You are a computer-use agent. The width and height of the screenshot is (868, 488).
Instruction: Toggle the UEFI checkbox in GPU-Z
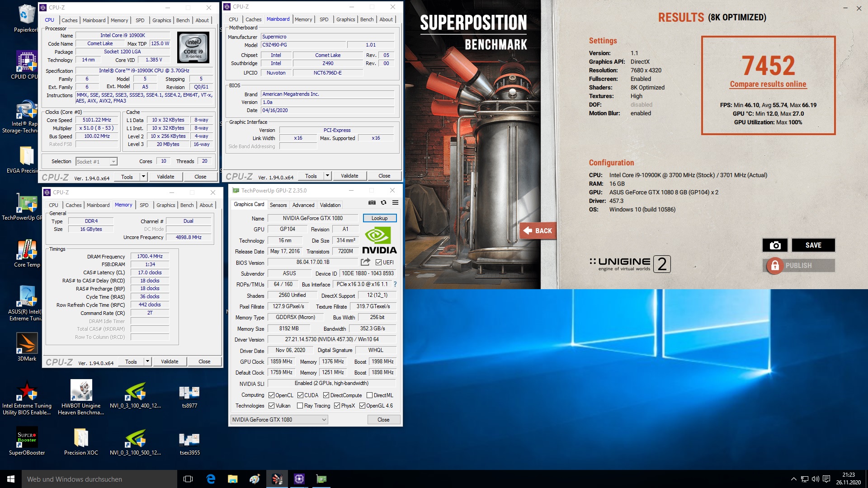[379, 262]
